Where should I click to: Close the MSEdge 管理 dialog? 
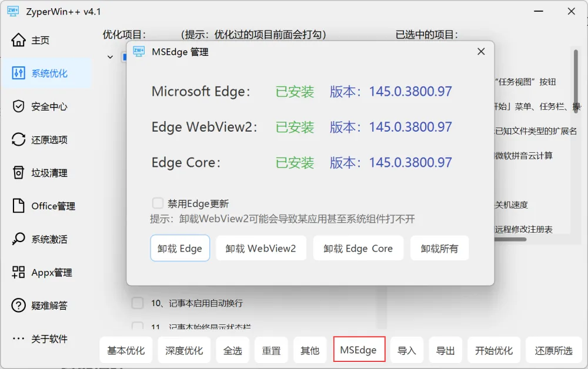click(x=481, y=51)
